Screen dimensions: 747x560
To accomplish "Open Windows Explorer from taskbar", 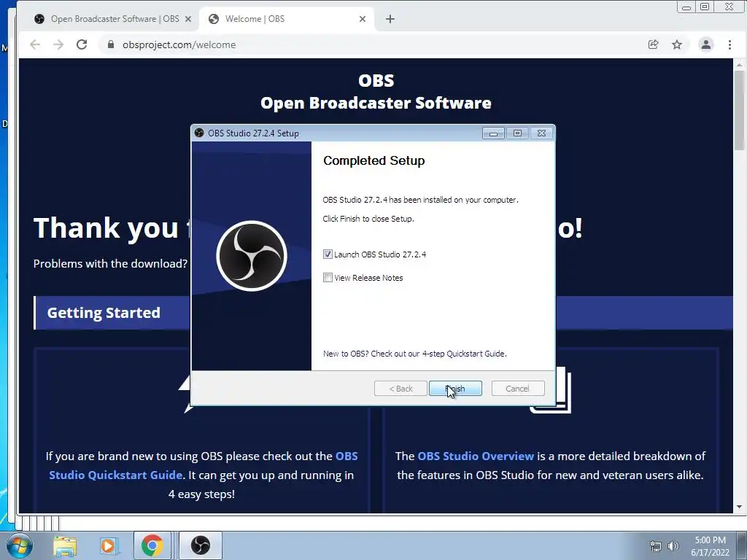I will 64,545.
